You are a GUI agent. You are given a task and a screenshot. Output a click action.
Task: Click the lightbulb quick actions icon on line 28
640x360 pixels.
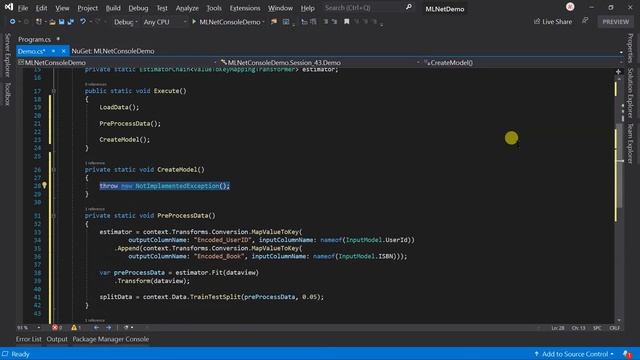click(44, 185)
